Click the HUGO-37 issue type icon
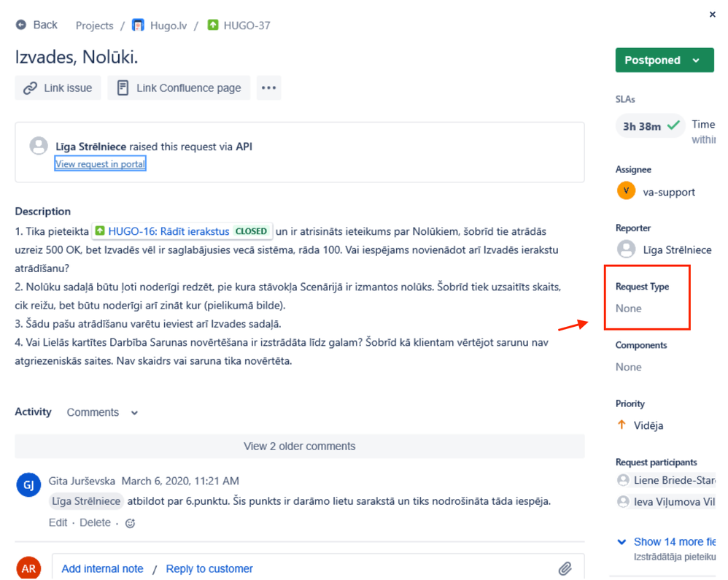Viewport: 728px width, 580px height. coord(213,25)
